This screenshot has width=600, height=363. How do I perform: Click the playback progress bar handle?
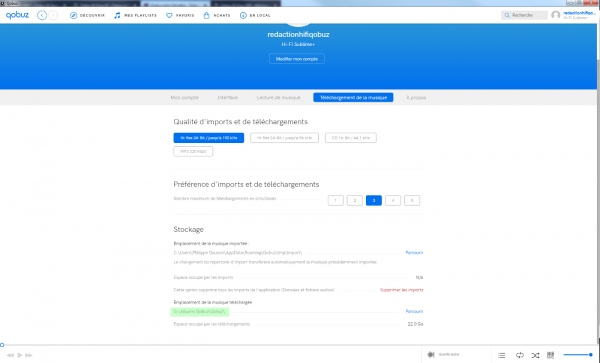point(2,345)
